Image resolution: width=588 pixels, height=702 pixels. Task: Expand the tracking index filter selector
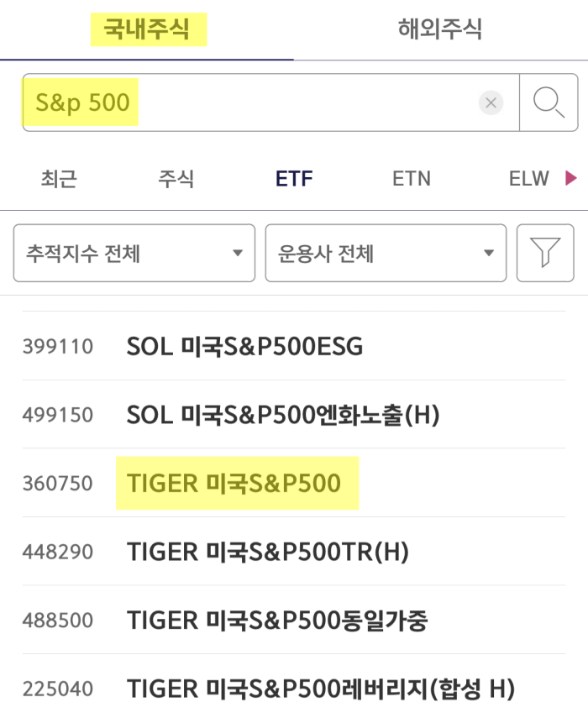pos(134,253)
